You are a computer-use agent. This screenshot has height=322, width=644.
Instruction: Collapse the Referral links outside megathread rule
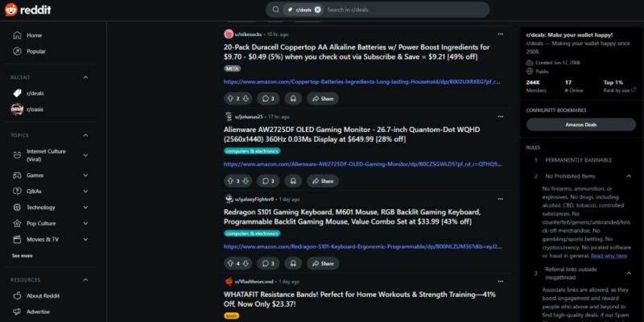629,273
